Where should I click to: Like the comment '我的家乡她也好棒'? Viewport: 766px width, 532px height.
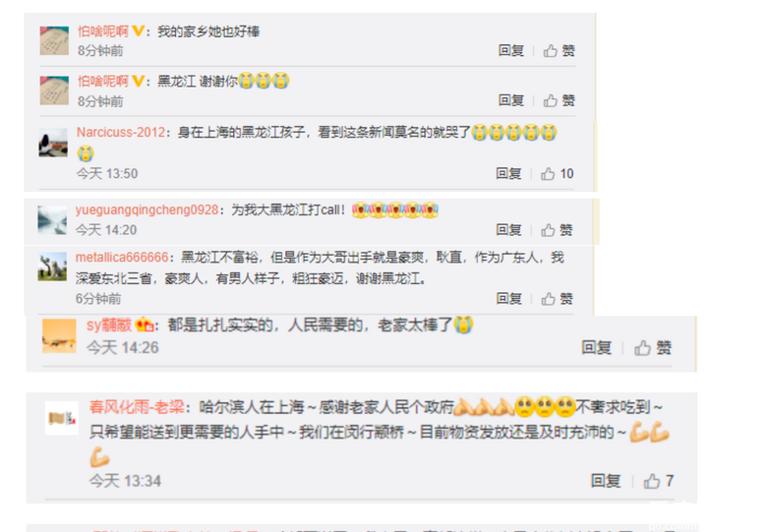(559, 50)
